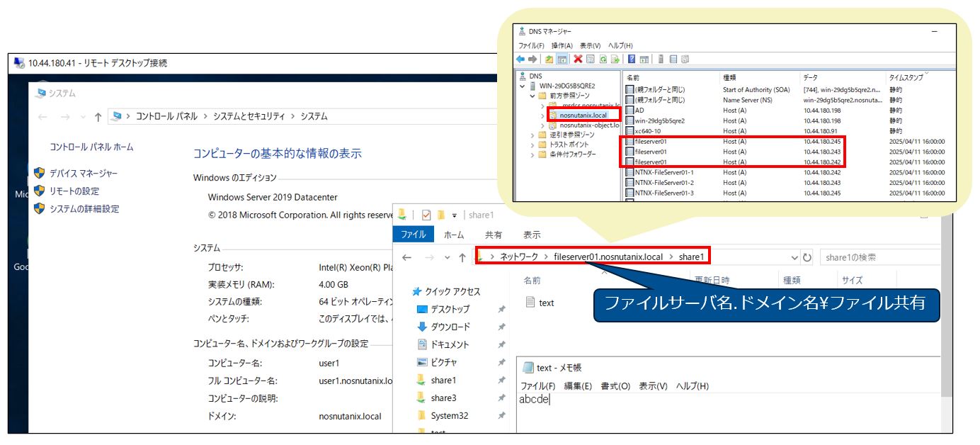Image resolution: width=980 pixels, height=445 pixels.
Task: Open the デバイス マネージャー link
Action: click(x=84, y=173)
